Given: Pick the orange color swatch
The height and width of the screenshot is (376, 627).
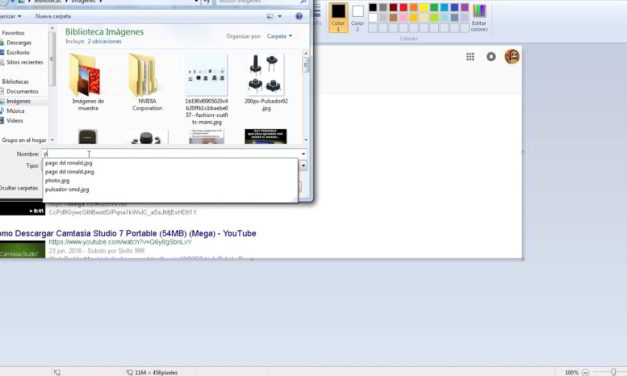Looking at the screenshot, I should (413, 8).
